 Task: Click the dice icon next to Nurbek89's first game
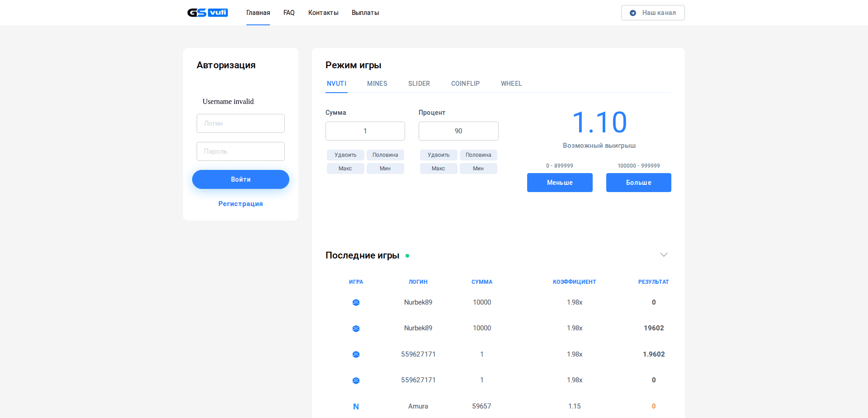point(356,302)
